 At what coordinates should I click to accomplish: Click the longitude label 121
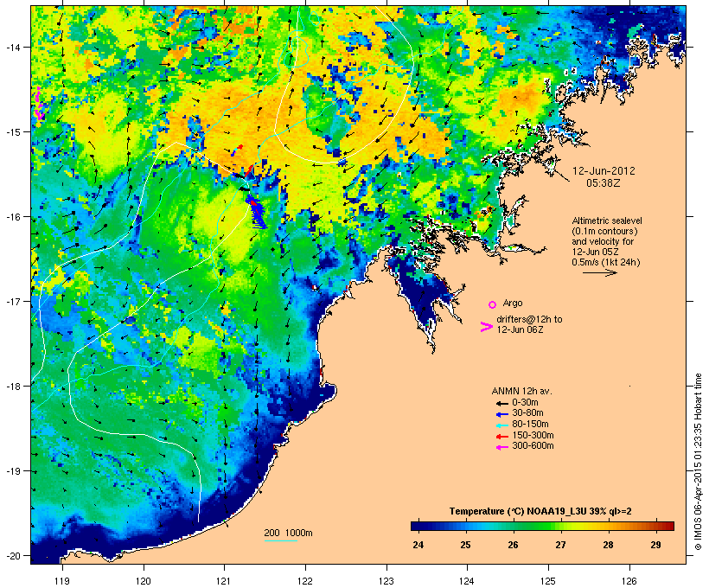[x=224, y=581]
